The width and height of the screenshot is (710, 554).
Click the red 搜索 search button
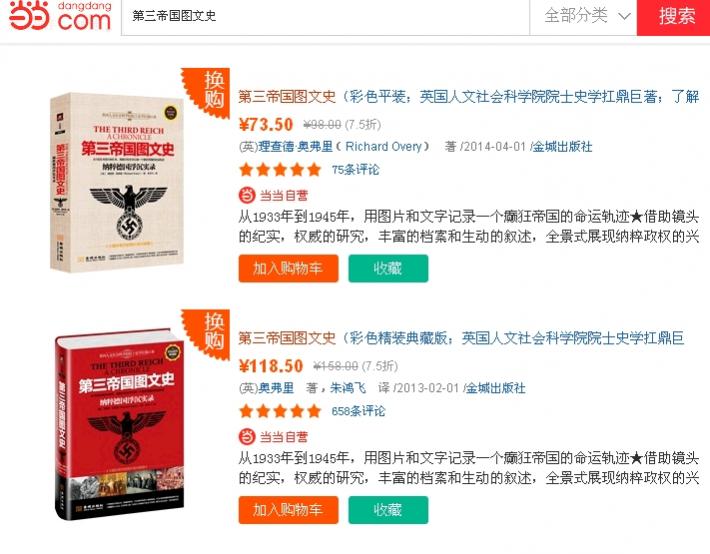click(673, 17)
